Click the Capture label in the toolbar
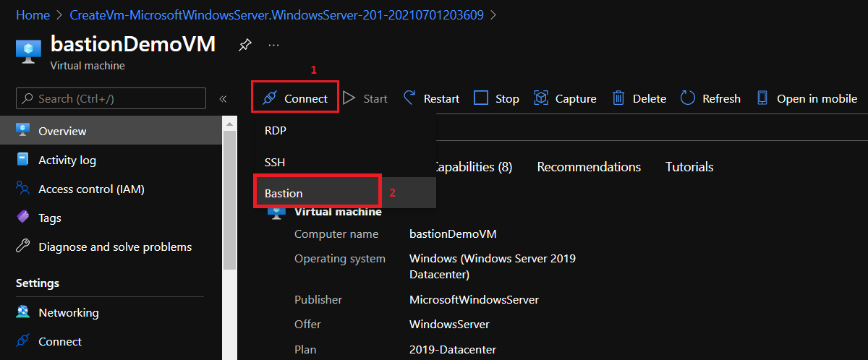Viewport: 868px width, 360px height. 576,99
